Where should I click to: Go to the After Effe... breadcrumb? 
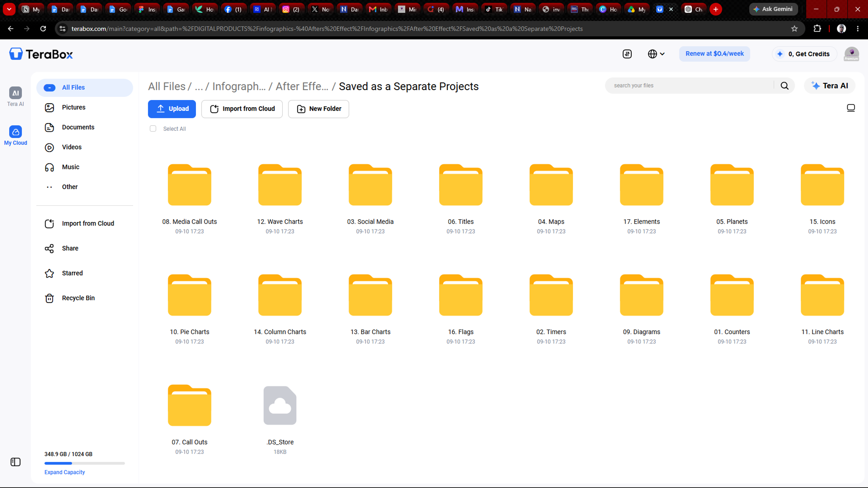click(302, 86)
